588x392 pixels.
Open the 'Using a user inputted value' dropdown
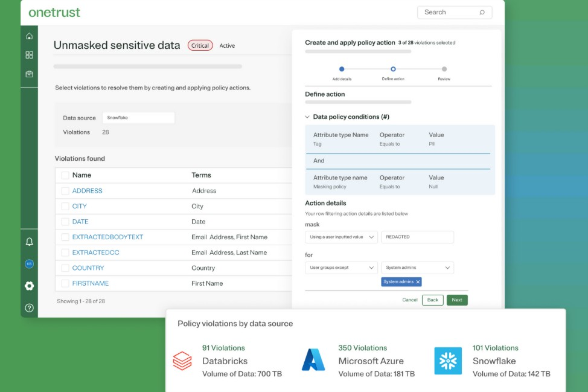(339, 237)
